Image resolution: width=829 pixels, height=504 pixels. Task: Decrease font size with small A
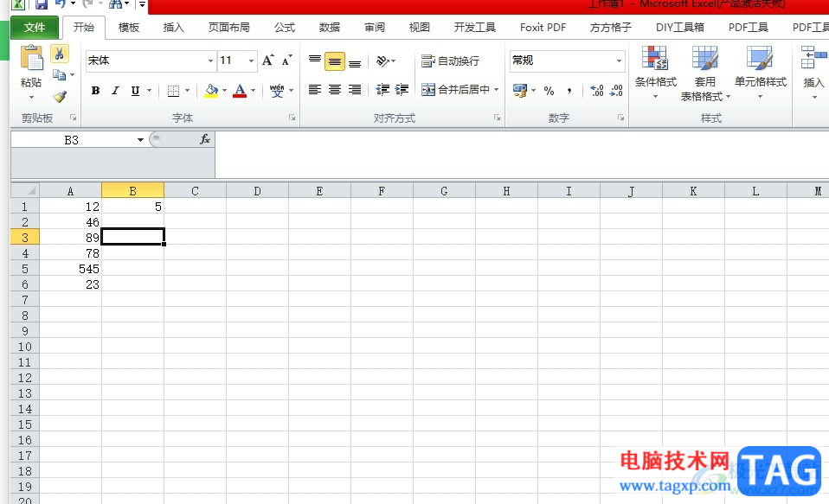click(286, 61)
